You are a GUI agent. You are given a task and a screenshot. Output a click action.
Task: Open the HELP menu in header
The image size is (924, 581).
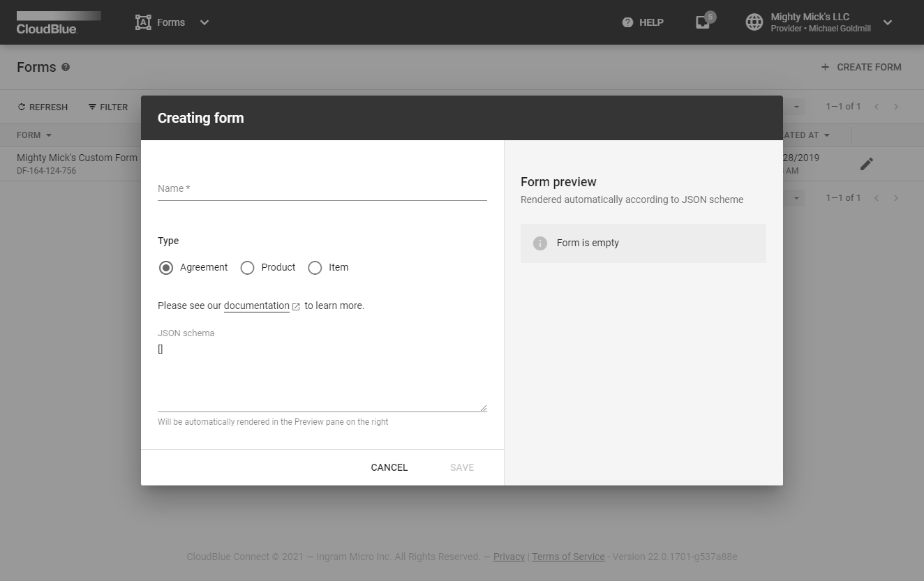643,22
